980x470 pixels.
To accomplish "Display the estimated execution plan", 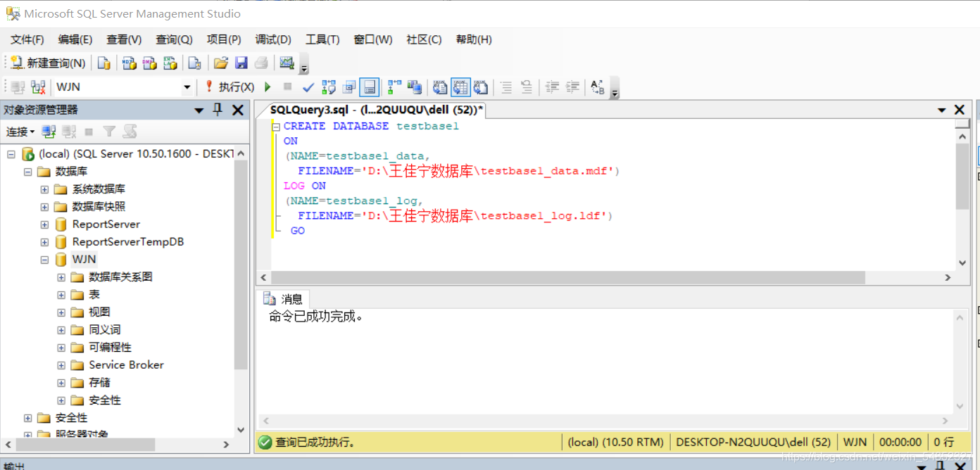I will [329, 87].
